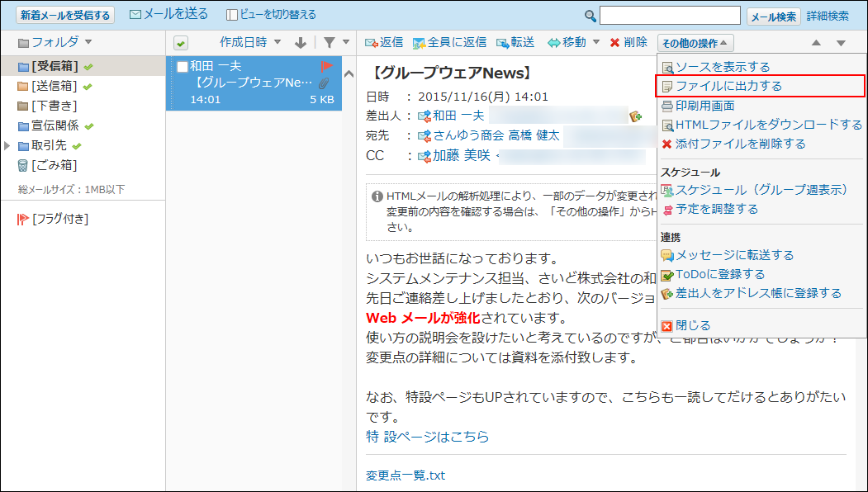The image size is (868, 492).
Task: Click the collapse chevron beside mail list
Action: (349, 73)
